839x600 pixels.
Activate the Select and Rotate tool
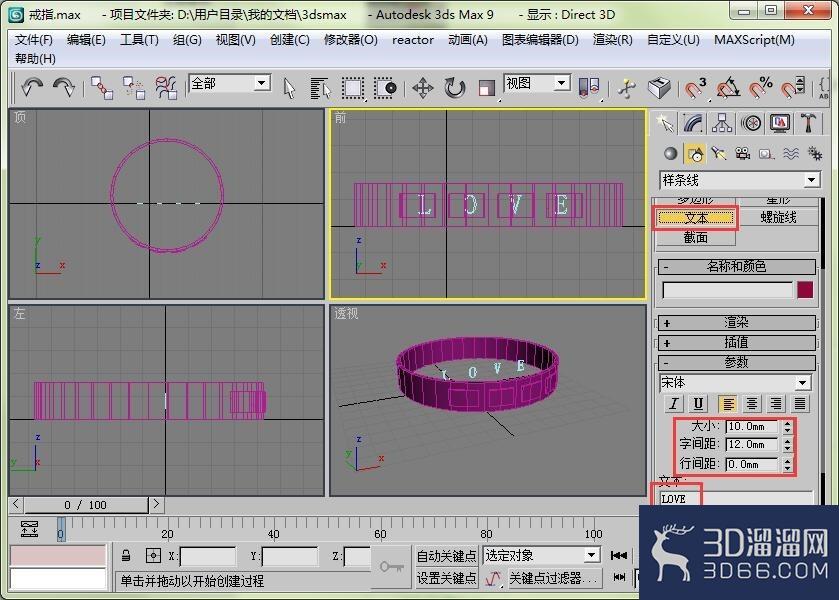click(x=455, y=88)
